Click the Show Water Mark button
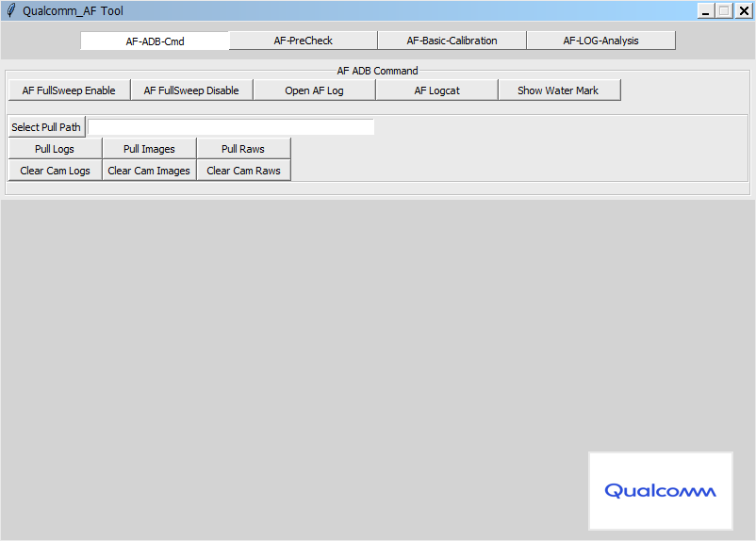The image size is (756, 541). click(x=558, y=90)
